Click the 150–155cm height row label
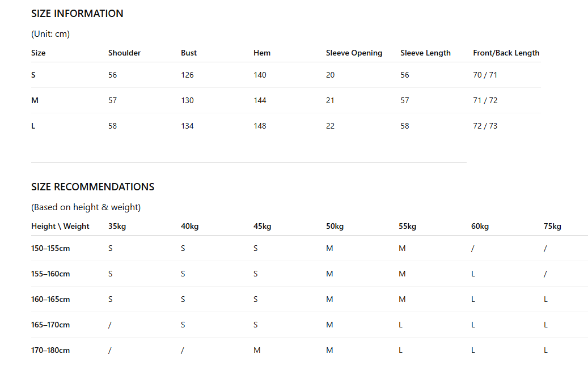The height and width of the screenshot is (375, 588). tap(50, 248)
